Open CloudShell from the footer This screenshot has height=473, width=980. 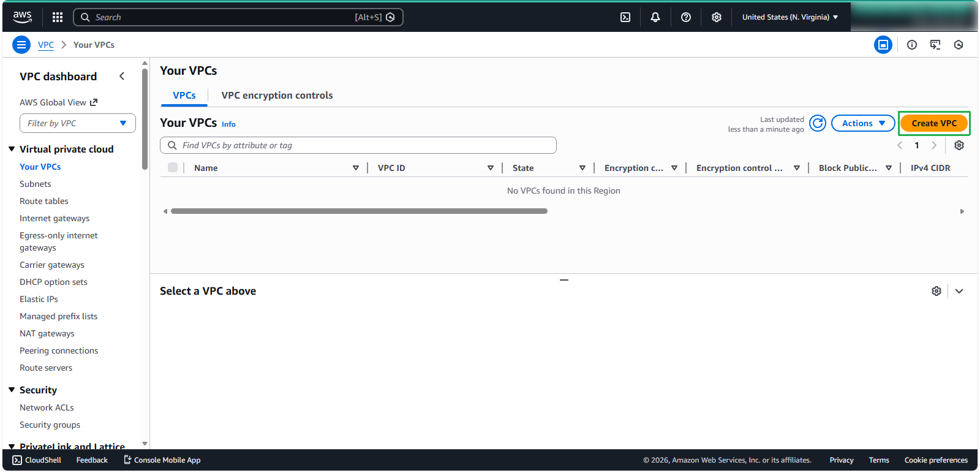pos(37,460)
